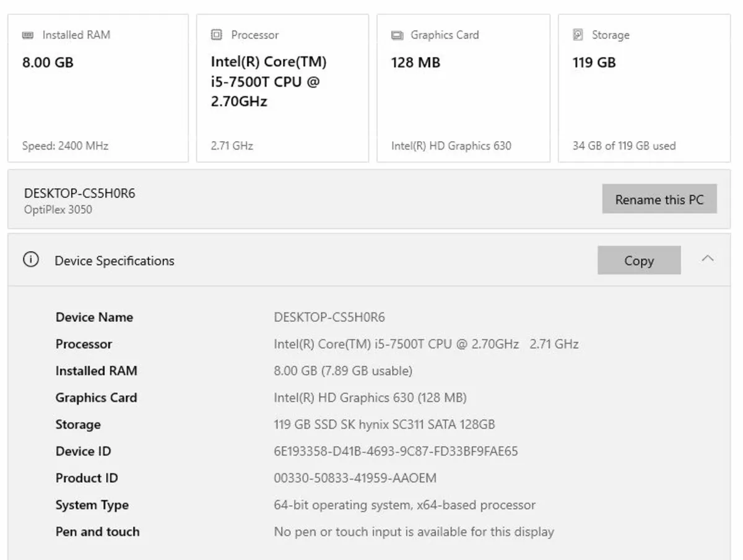Click the Graphics Card icon

tap(397, 35)
